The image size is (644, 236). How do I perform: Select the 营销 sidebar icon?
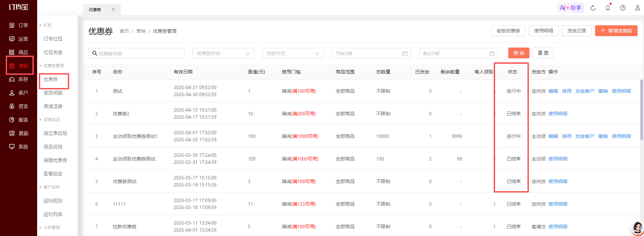(12, 66)
